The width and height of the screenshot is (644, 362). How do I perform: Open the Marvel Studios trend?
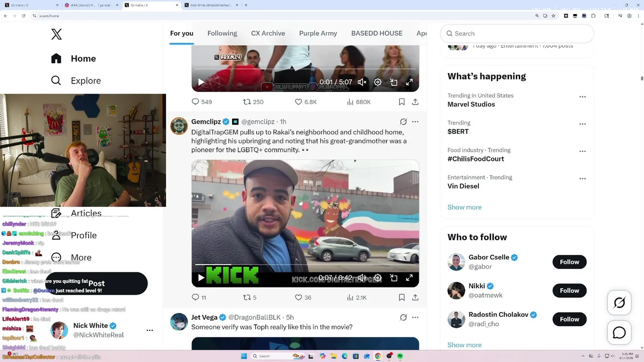pos(471,104)
